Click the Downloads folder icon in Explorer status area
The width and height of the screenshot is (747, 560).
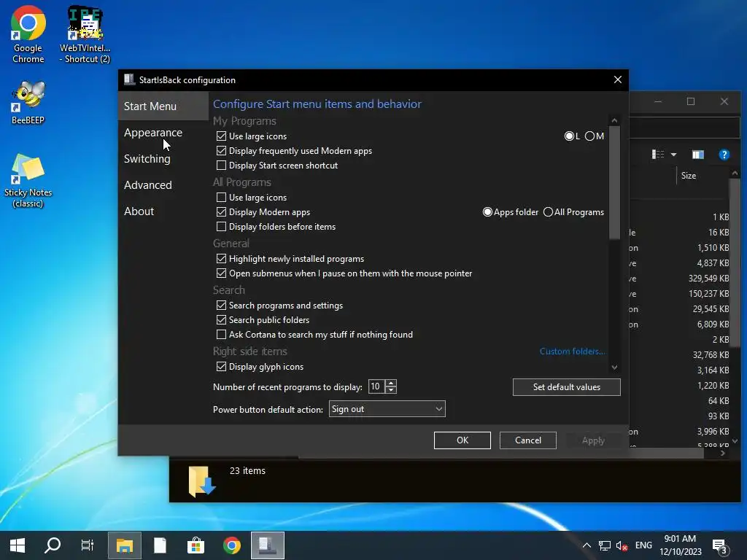click(202, 481)
